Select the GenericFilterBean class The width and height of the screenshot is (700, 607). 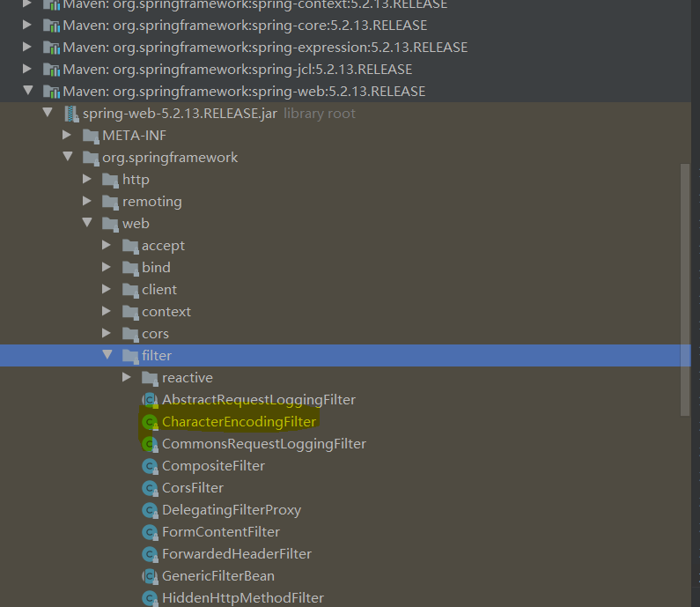[218, 576]
